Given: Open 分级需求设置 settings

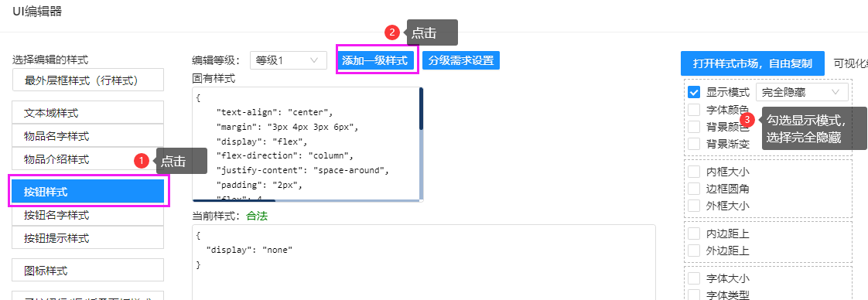Looking at the screenshot, I should coord(460,60).
